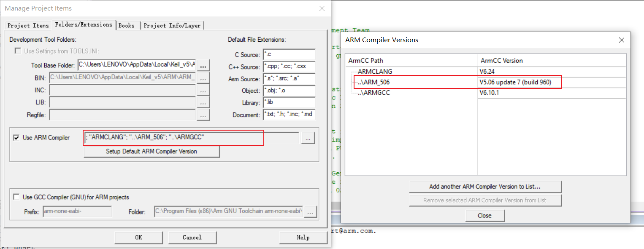Click Remove selected ARM Compiler Version button

pyautogui.click(x=485, y=200)
